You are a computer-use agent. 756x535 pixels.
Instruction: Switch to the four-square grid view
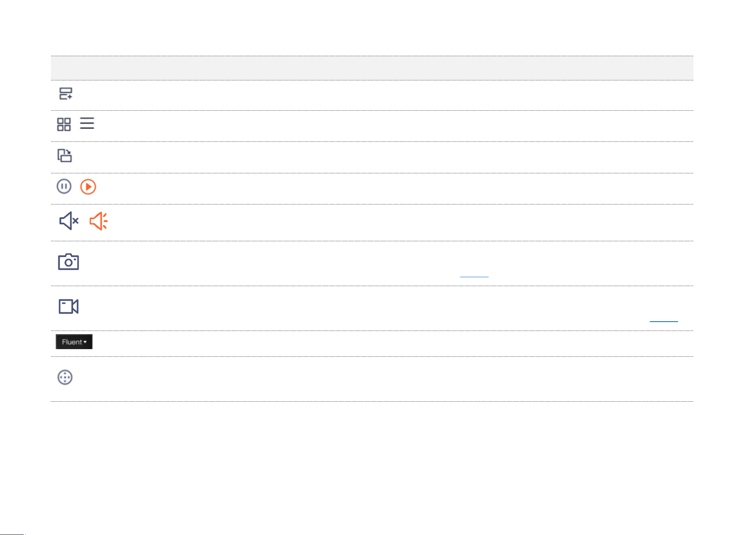tap(64, 124)
